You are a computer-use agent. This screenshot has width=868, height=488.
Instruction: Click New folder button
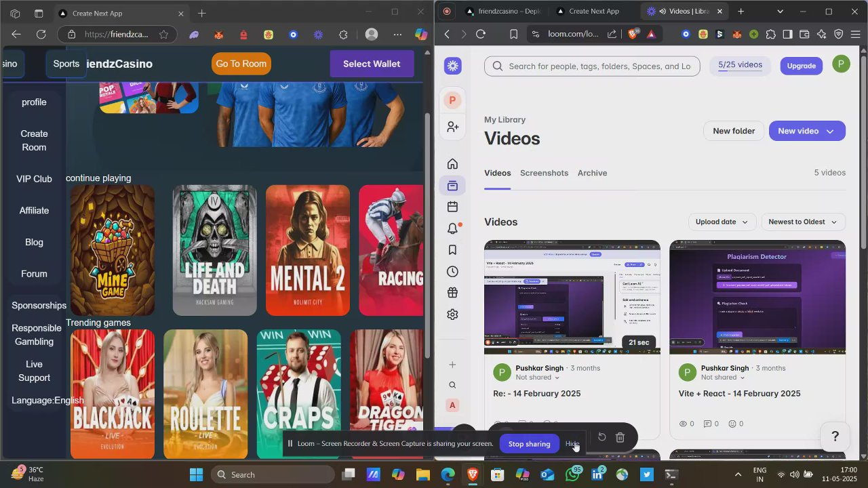point(734,131)
